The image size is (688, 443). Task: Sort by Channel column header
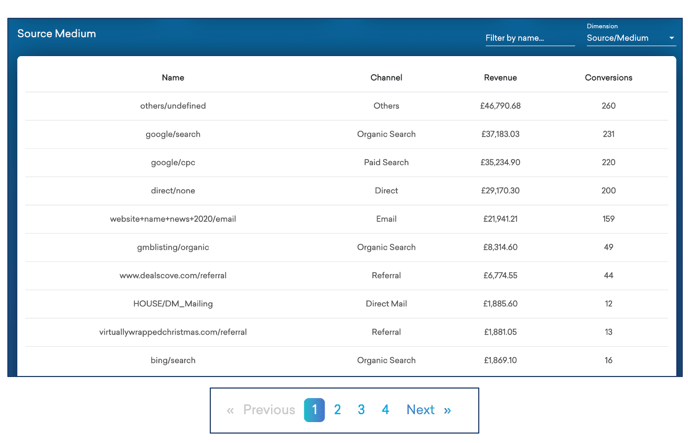click(x=386, y=77)
